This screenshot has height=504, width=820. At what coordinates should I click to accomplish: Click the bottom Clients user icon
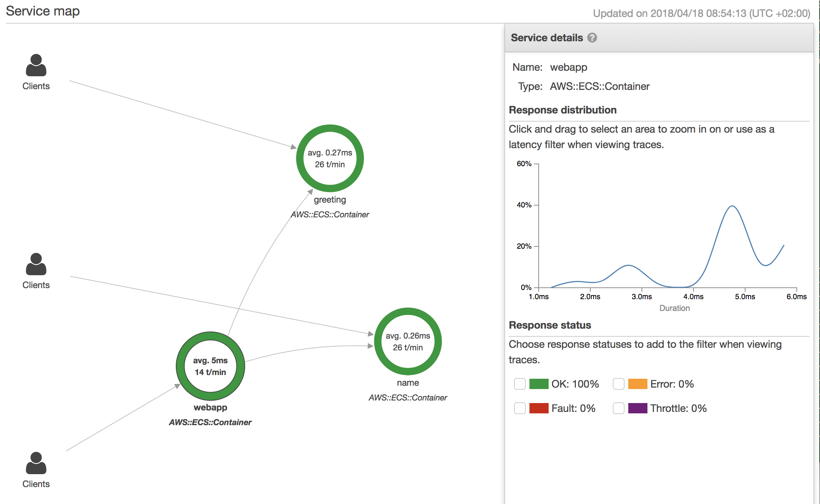(36, 463)
